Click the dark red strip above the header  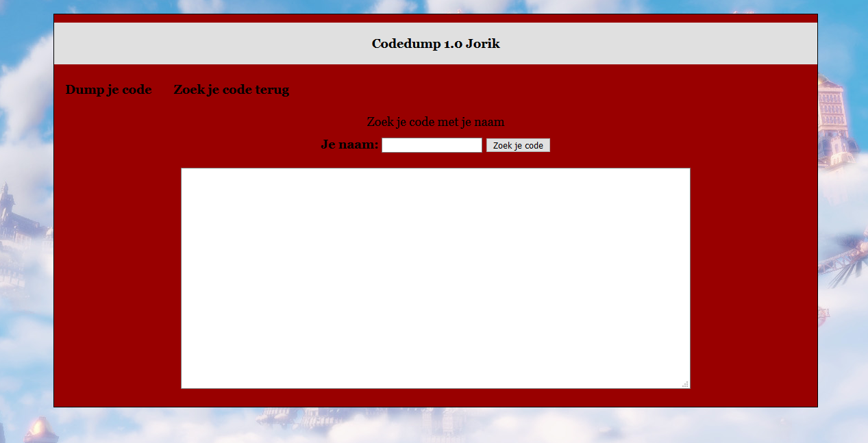coord(435,18)
